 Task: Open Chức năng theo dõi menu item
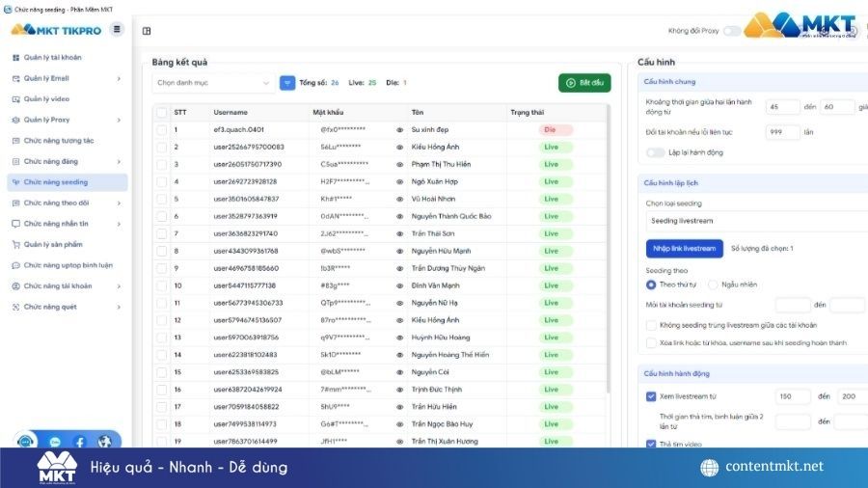(x=67, y=203)
